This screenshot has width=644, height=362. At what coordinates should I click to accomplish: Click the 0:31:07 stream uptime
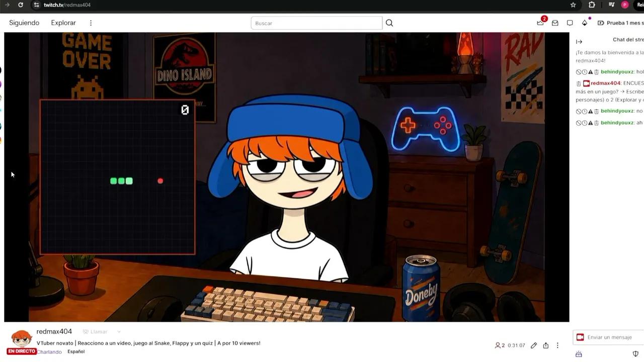point(516,345)
